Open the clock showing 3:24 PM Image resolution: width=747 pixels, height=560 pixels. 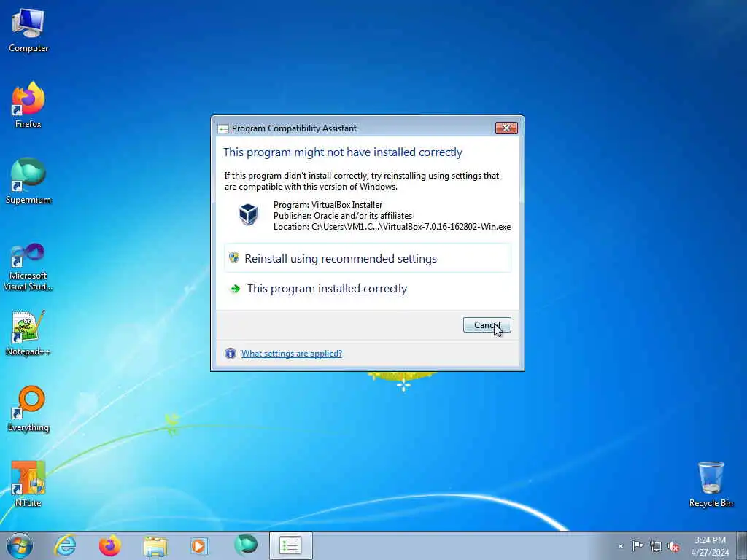(710, 546)
